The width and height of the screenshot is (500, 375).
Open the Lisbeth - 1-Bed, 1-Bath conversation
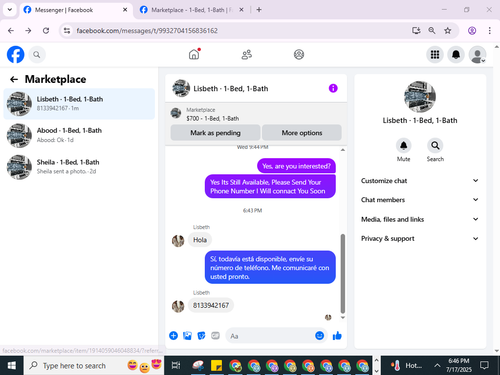point(79,104)
